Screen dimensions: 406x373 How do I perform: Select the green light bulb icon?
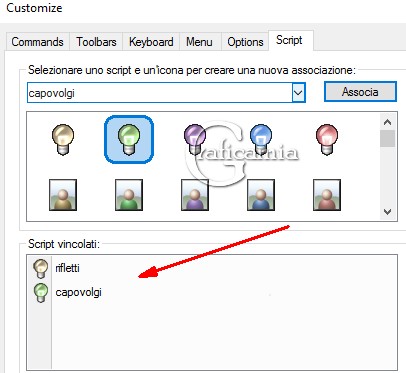pos(129,139)
